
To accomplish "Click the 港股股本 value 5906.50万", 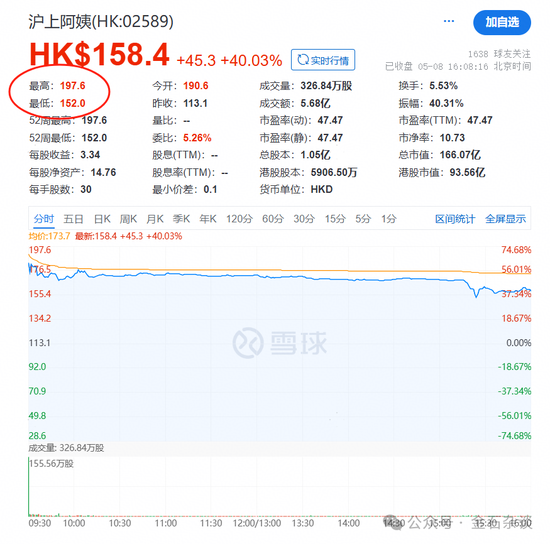I will tap(334, 173).
